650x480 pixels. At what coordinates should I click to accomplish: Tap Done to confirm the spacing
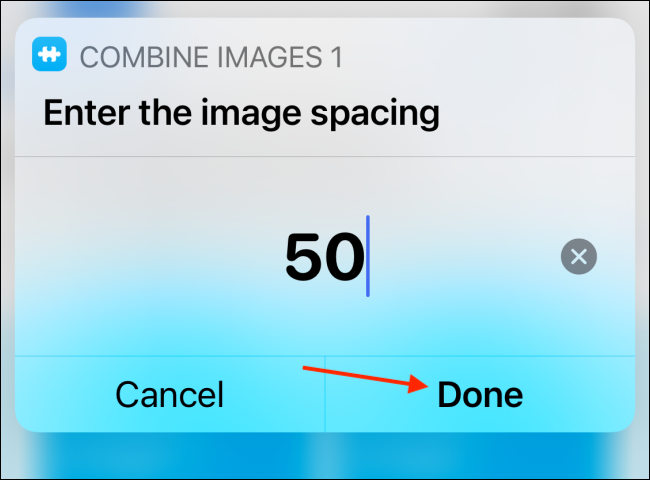coord(480,394)
